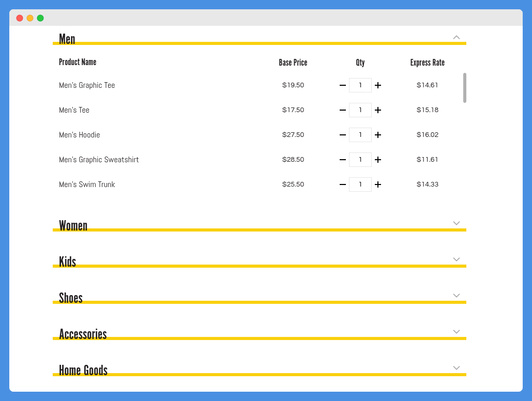Increase quantity for Men's Graphic Tee
The image size is (532, 401).
click(x=378, y=85)
